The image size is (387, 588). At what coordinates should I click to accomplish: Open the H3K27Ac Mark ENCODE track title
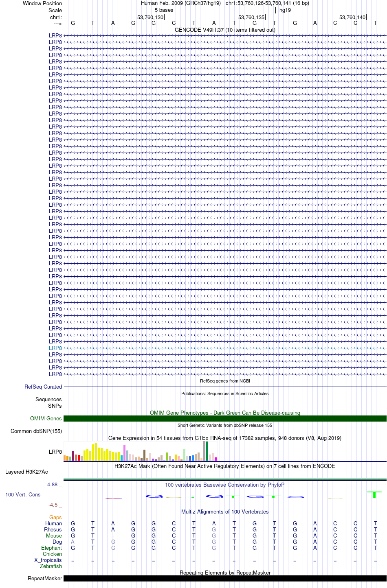[225, 466]
